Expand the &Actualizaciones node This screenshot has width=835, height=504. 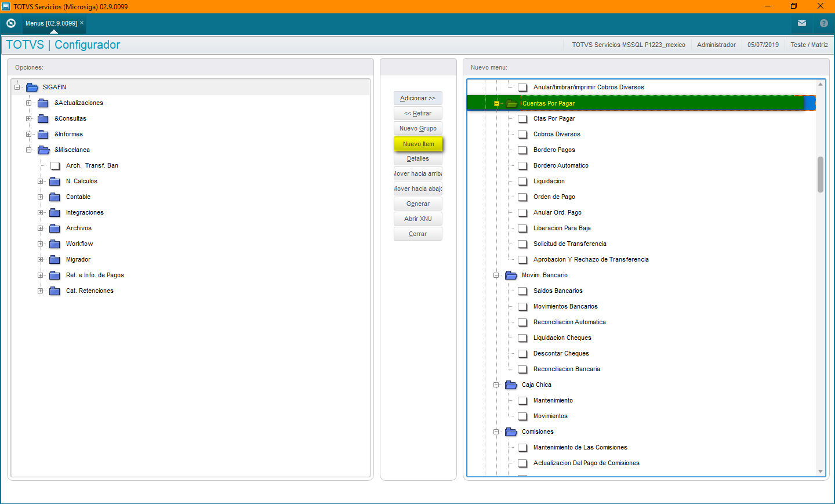coord(28,103)
